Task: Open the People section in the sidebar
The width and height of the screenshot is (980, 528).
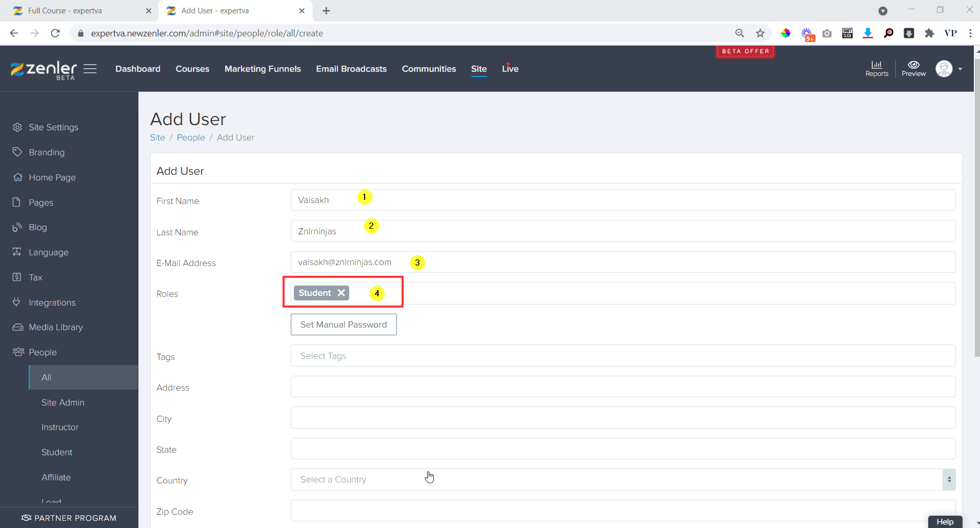Action: pos(43,352)
